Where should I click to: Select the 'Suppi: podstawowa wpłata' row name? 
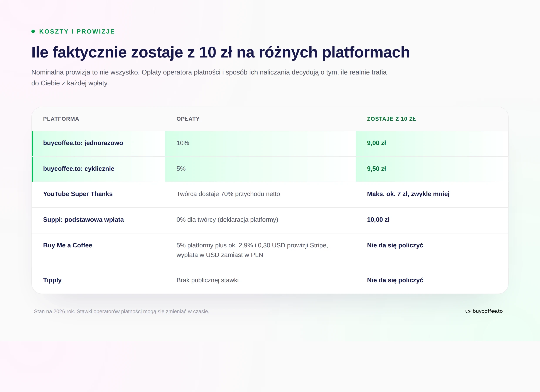coord(83,220)
